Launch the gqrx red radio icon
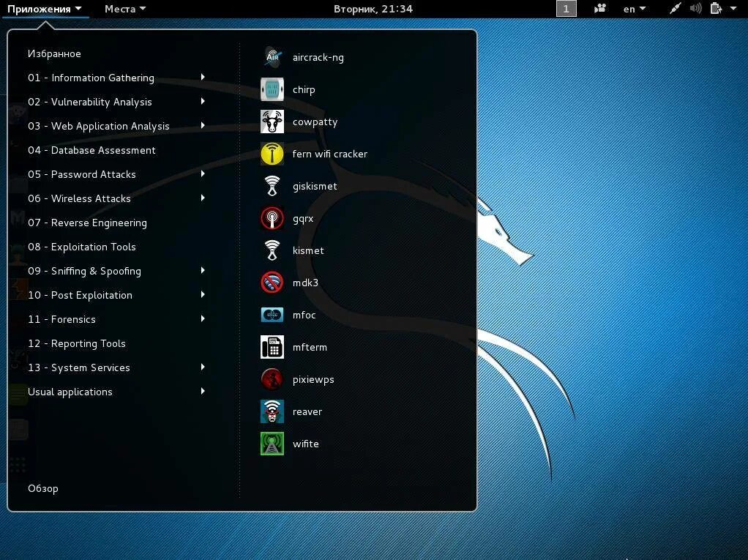The image size is (748, 560). [x=272, y=218]
